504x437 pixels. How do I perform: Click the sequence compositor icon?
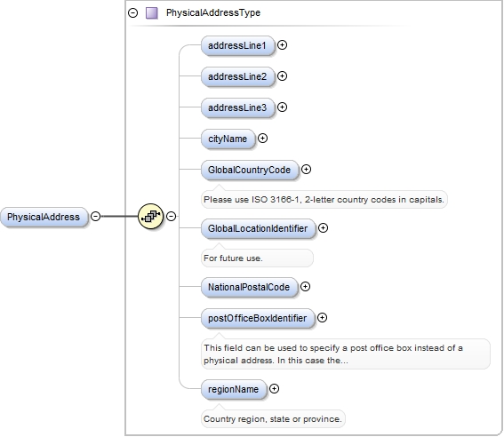pos(150,216)
